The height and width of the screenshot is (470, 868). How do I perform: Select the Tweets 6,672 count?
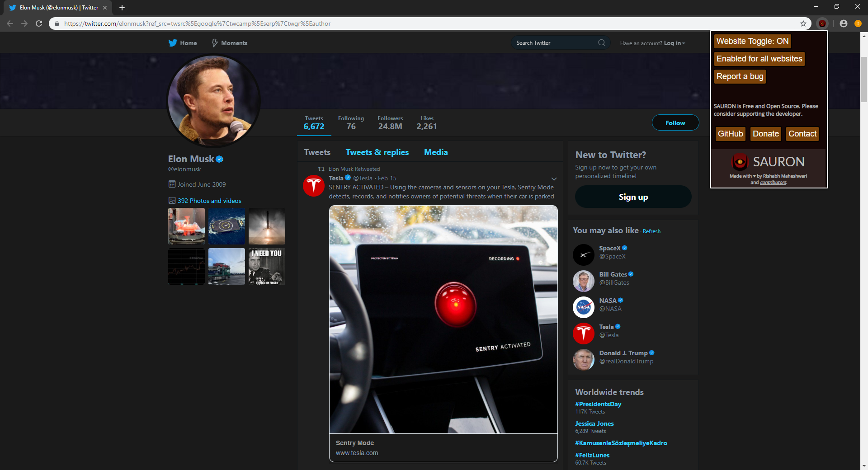tap(314, 123)
